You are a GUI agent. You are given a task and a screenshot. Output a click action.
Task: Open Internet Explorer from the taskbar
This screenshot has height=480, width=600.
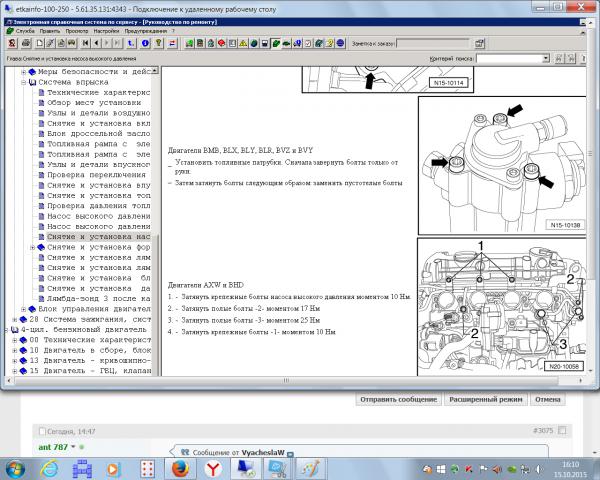(x=49, y=469)
